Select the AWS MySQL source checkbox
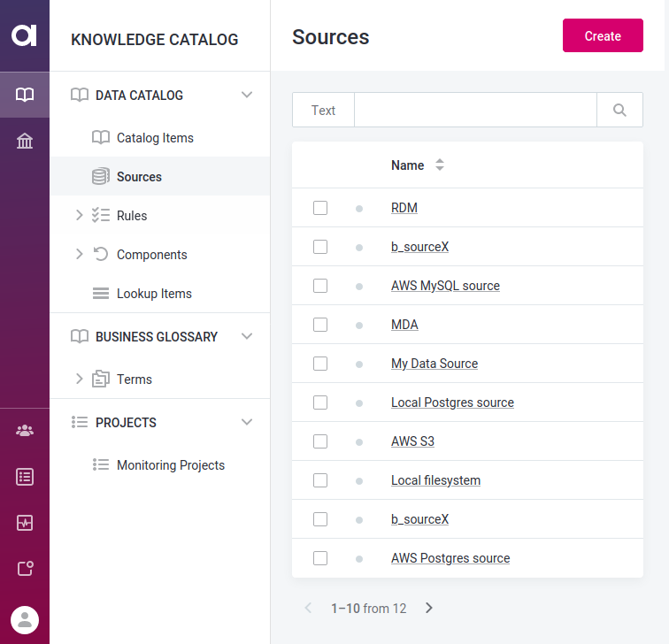Screen dimensions: 669x644 (320, 286)
